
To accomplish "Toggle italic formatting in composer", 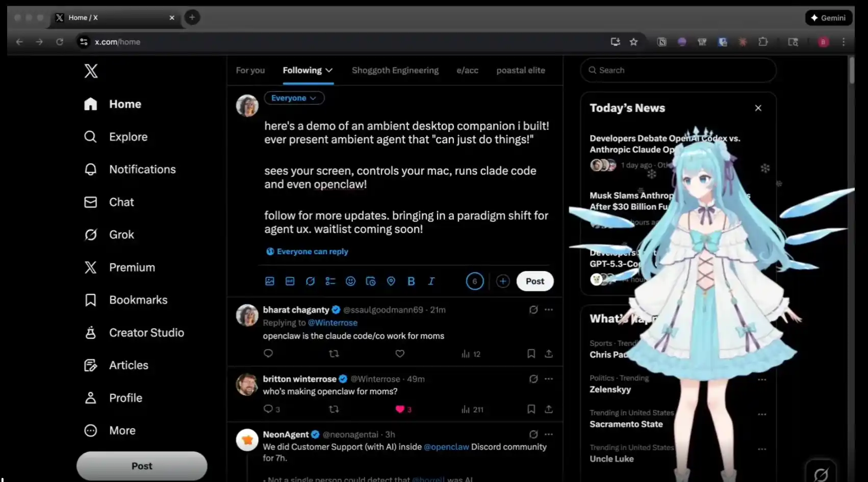I will click(x=431, y=281).
